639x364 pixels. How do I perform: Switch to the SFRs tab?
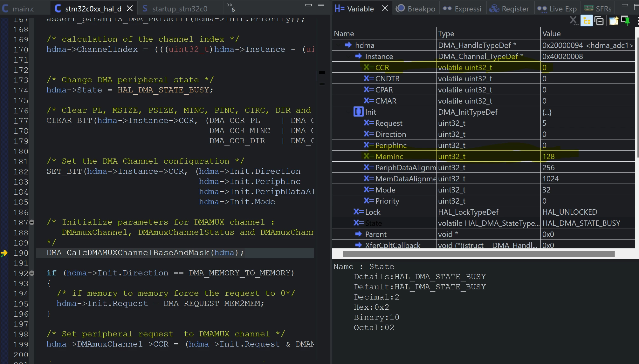[598, 9]
